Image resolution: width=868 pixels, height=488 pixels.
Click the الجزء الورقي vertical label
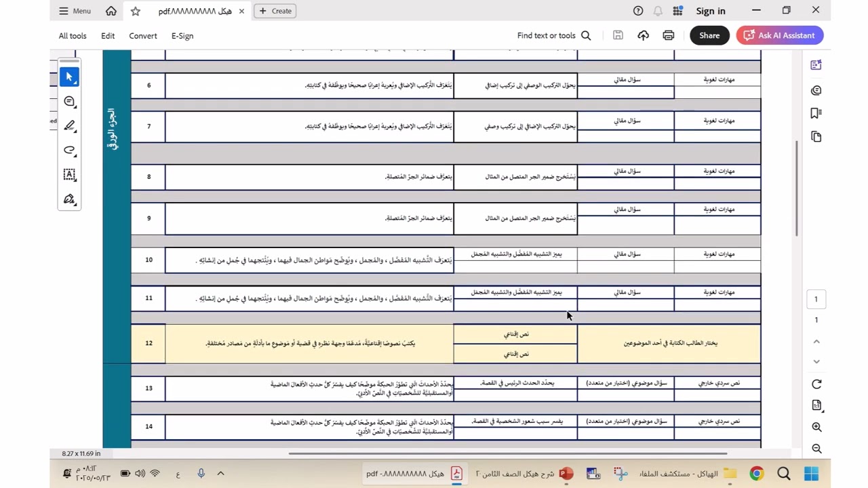[x=113, y=129]
